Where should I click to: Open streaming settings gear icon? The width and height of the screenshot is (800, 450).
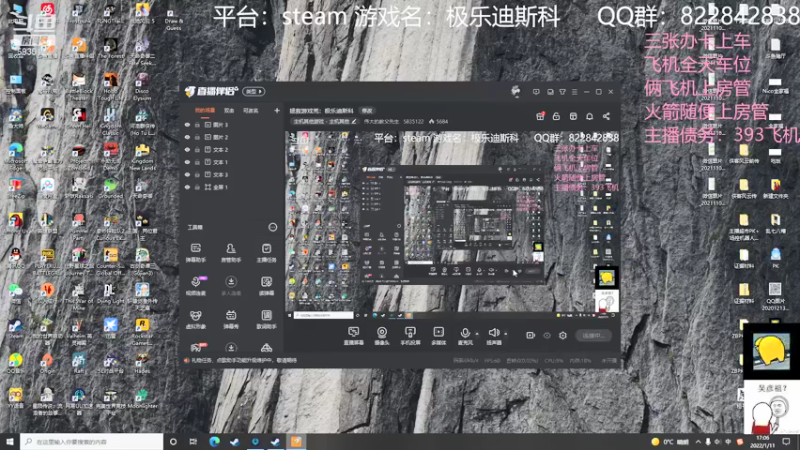point(562,335)
